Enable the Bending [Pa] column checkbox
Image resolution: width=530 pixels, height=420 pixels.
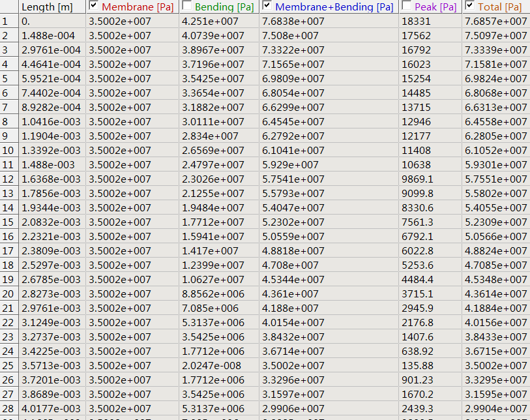click(186, 7)
